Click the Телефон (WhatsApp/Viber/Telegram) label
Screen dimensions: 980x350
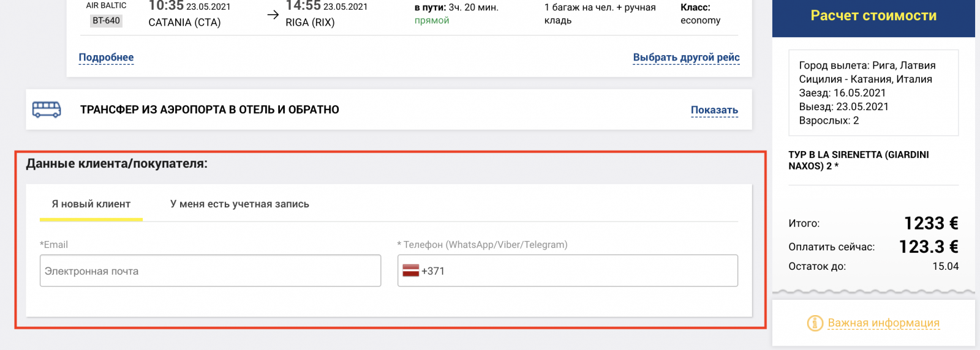[483, 245]
